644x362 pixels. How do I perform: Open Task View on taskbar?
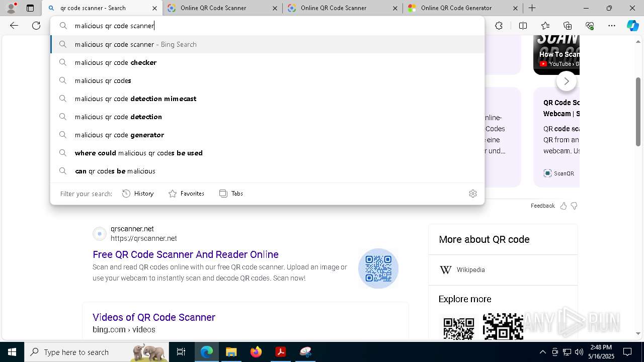pos(181,352)
